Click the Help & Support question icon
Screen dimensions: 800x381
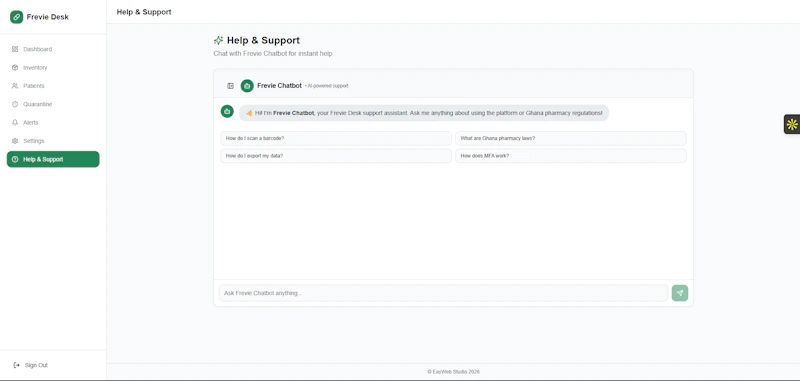[15, 160]
